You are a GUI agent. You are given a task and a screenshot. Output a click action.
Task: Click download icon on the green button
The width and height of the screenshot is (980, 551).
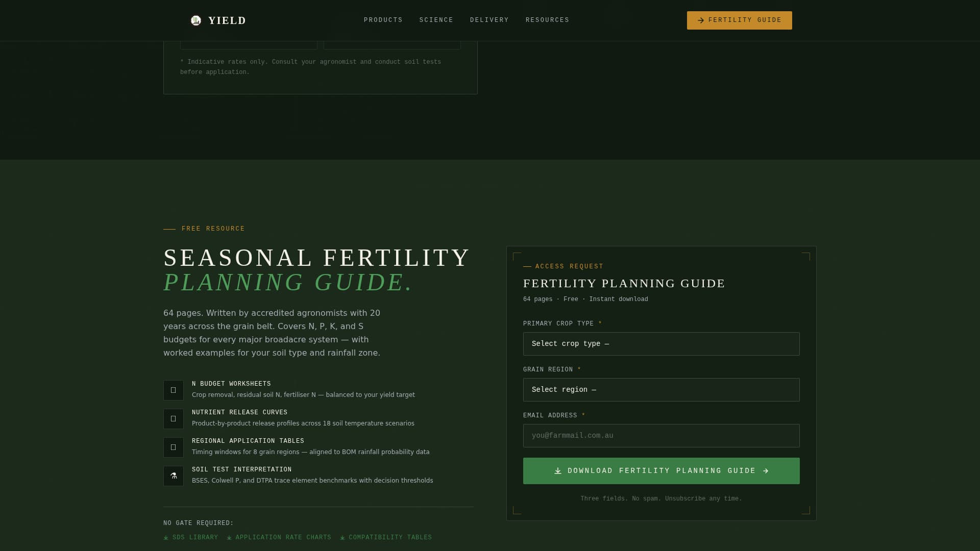tap(558, 471)
